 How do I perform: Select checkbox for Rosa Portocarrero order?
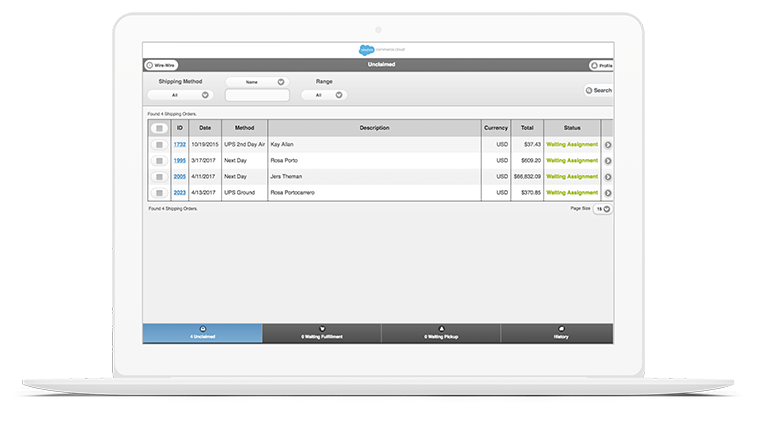coord(159,193)
